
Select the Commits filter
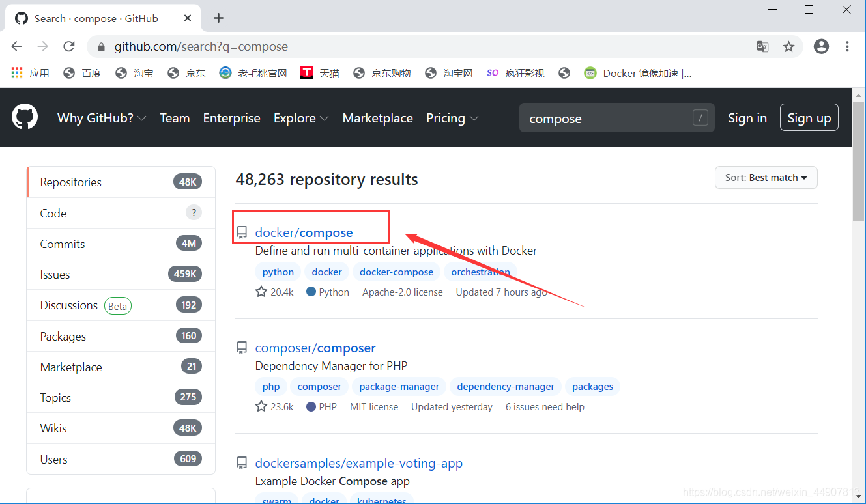click(x=121, y=244)
